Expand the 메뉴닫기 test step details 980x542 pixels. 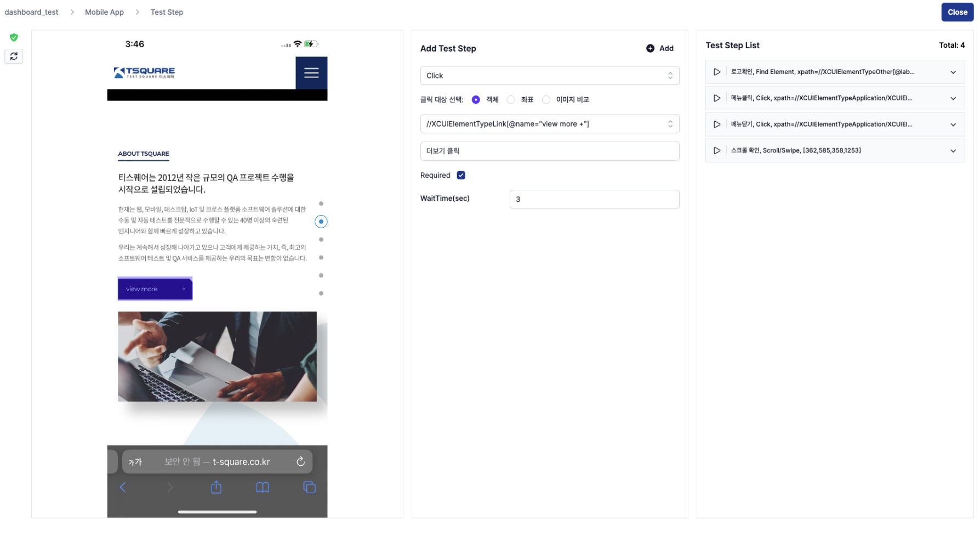(x=953, y=125)
